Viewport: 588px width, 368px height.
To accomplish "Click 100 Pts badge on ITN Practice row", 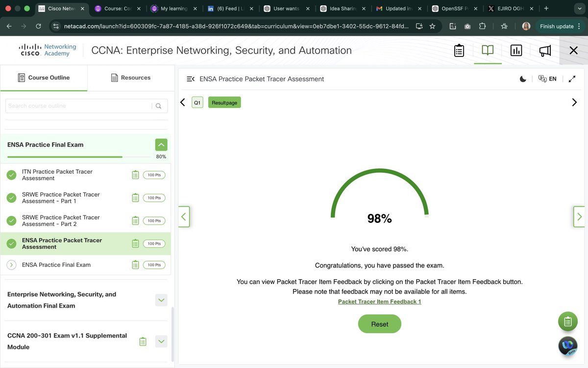I will [154, 175].
